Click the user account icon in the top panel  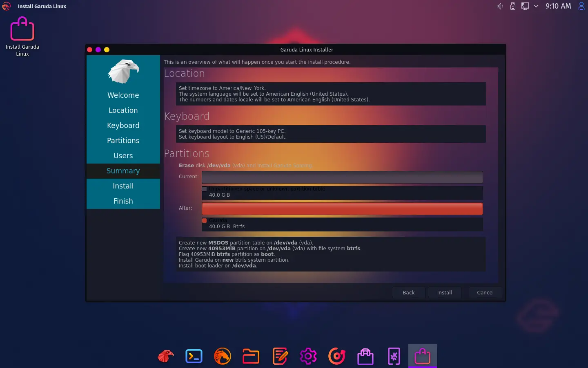[x=581, y=6]
